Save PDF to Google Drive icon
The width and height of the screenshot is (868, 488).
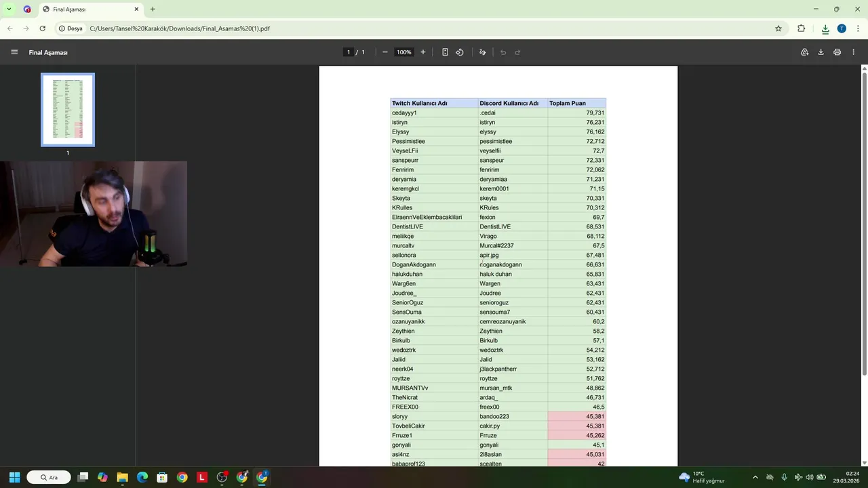click(805, 52)
